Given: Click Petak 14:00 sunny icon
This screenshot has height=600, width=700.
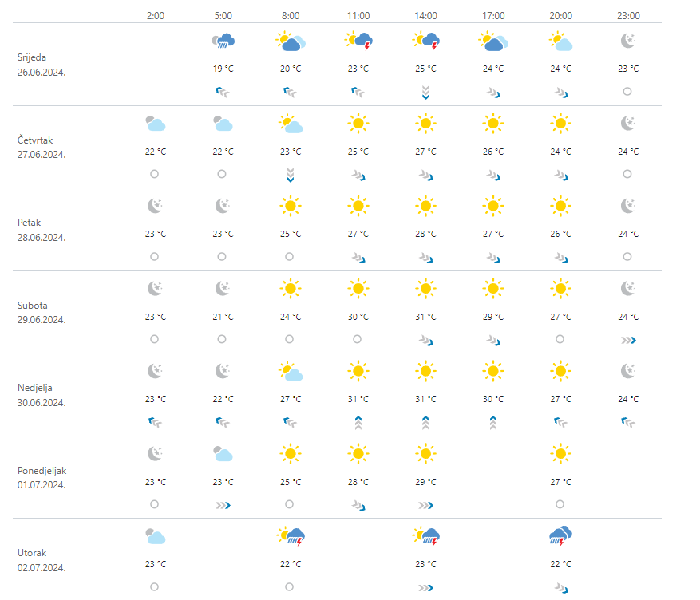Looking at the screenshot, I should (x=426, y=206).
